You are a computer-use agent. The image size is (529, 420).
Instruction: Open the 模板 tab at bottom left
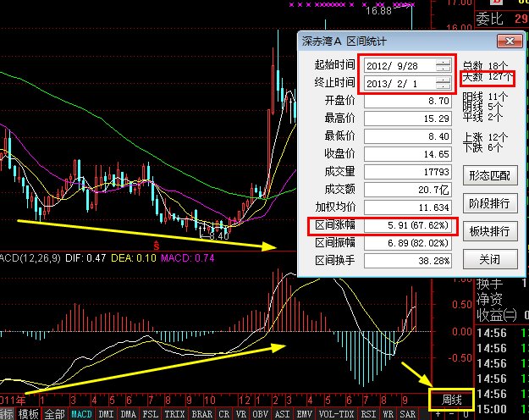click(x=29, y=414)
